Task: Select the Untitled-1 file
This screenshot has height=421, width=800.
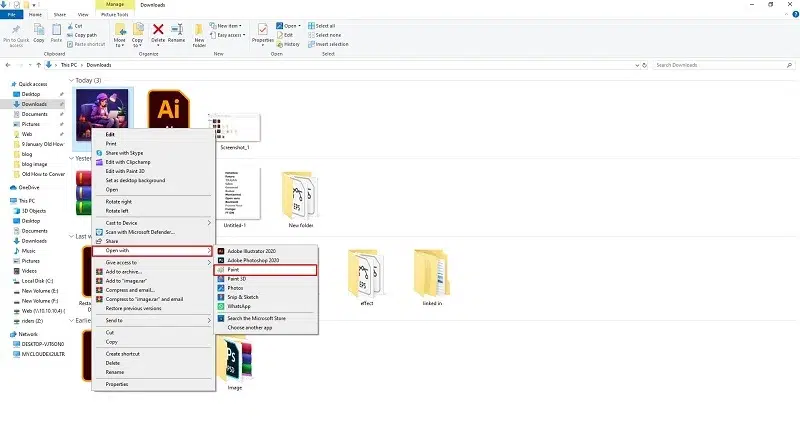Action: tap(235, 198)
